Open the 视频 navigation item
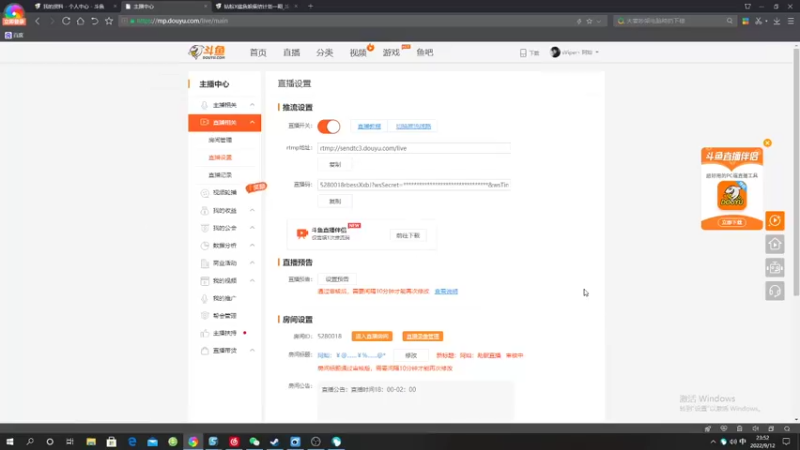 point(358,53)
